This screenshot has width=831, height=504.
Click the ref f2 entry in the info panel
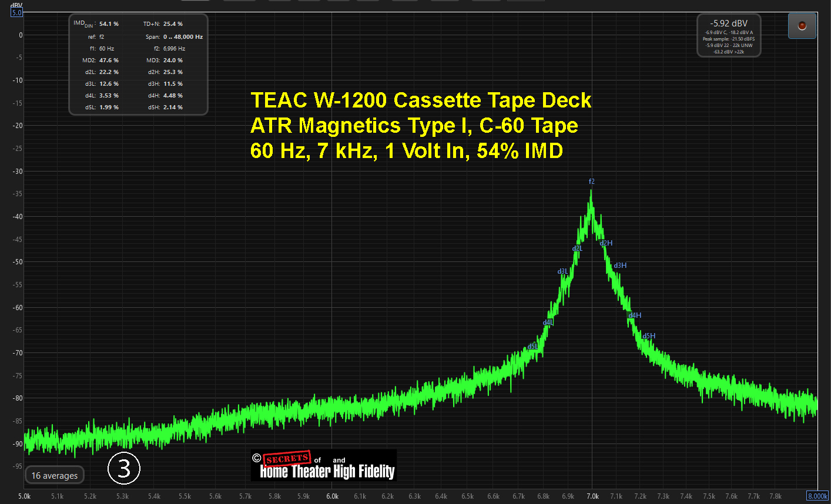(x=101, y=36)
